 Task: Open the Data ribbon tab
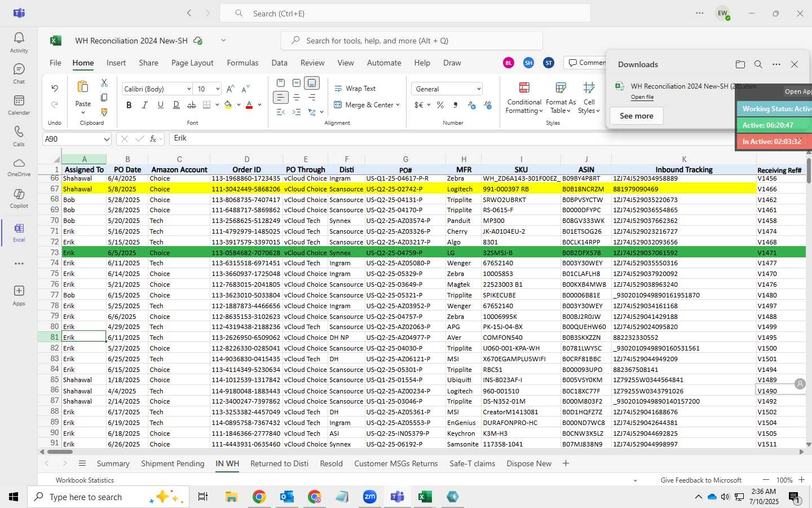pyautogui.click(x=279, y=63)
